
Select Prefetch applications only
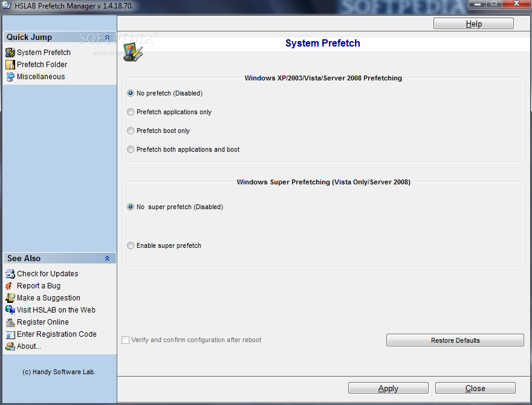click(131, 112)
